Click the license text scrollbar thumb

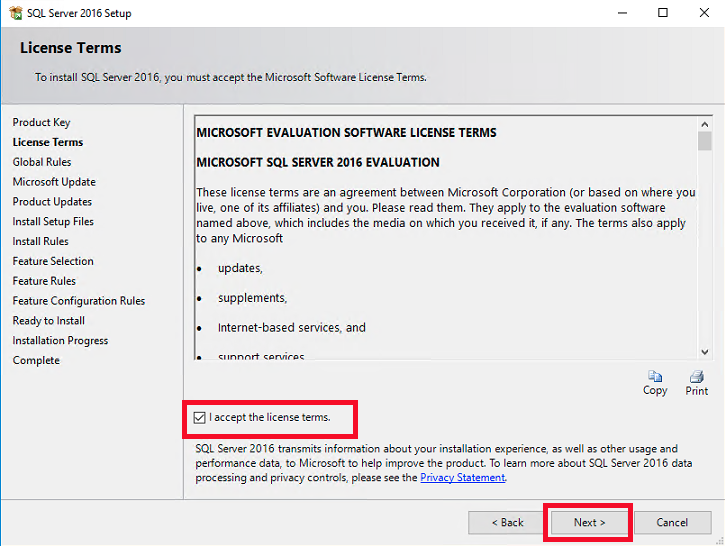point(705,141)
